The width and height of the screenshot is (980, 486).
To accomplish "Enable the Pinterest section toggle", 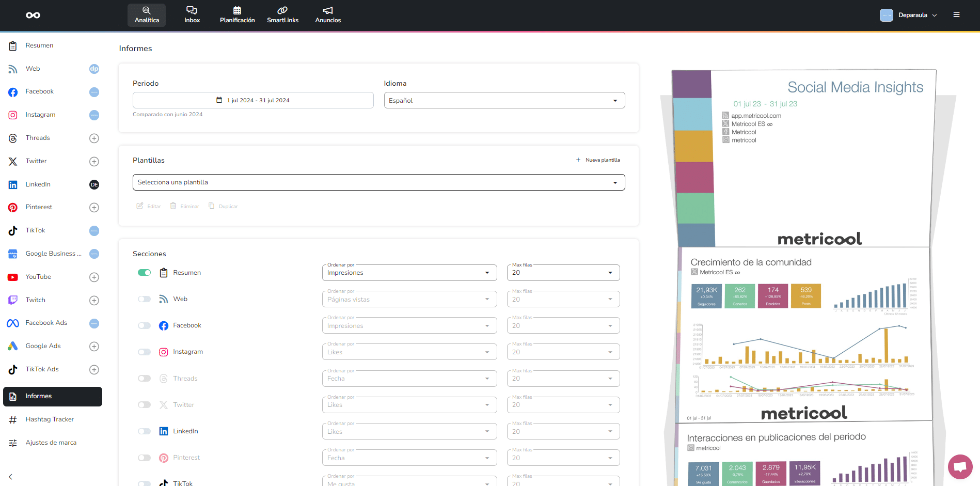I will pos(144,458).
